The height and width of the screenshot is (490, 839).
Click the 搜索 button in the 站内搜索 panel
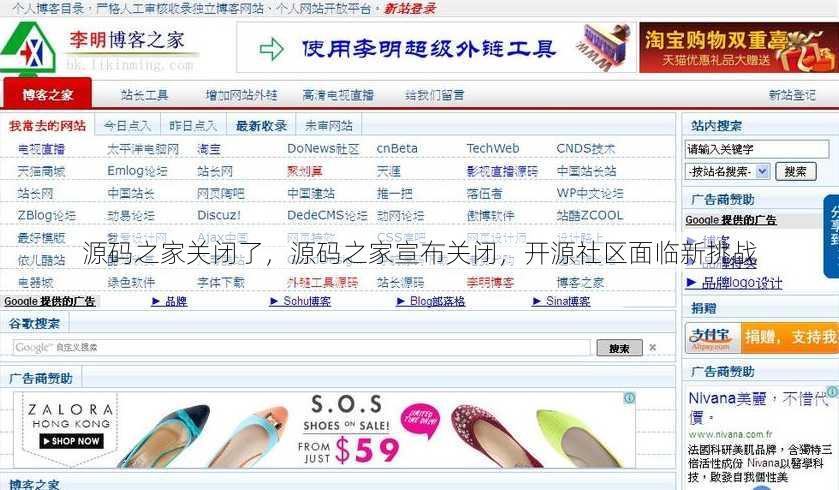tap(795, 172)
